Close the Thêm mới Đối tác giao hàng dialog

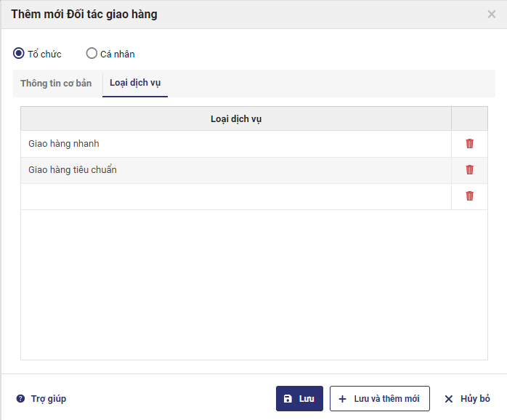[x=492, y=14]
